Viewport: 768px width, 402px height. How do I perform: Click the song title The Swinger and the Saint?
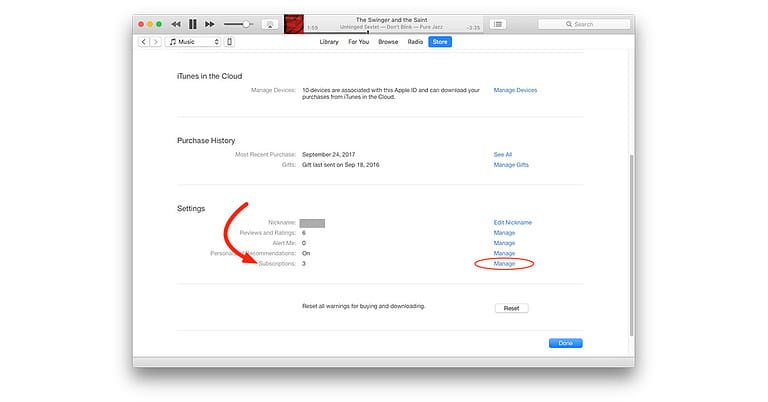coord(391,20)
